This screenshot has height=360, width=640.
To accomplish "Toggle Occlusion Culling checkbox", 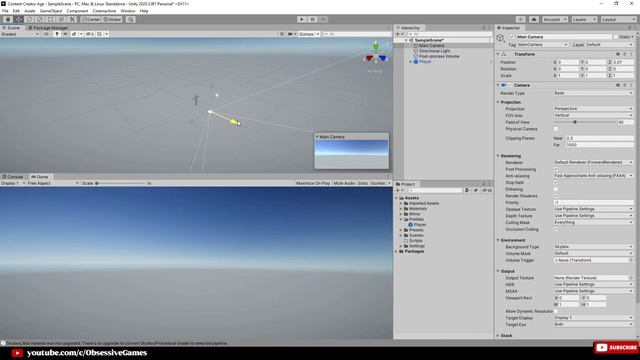I will (556, 229).
